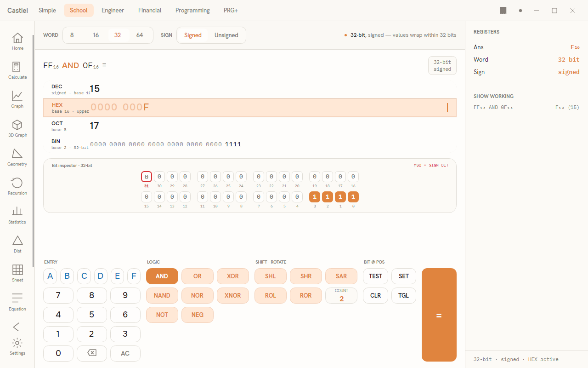588x368 pixels.
Task: Click the ROL rotate button
Action: [x=271, y=295]
